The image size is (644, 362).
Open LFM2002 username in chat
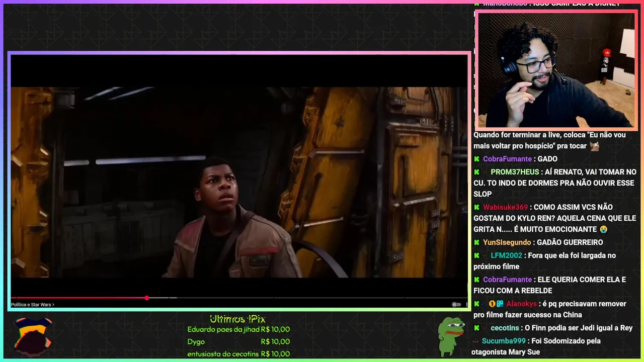click(507, 255)
